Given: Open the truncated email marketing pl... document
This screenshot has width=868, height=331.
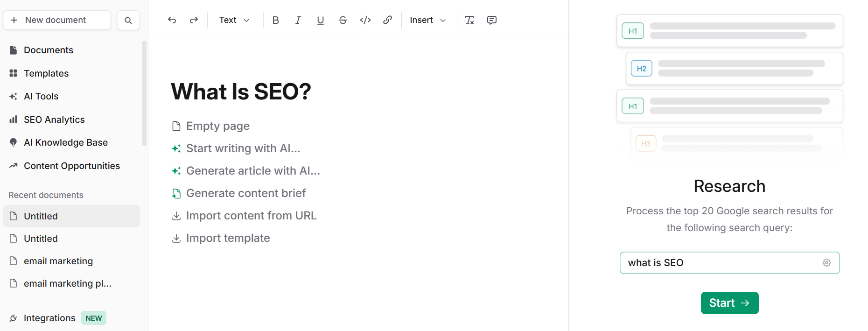Looking at the screenshot, I should point(71,283).
